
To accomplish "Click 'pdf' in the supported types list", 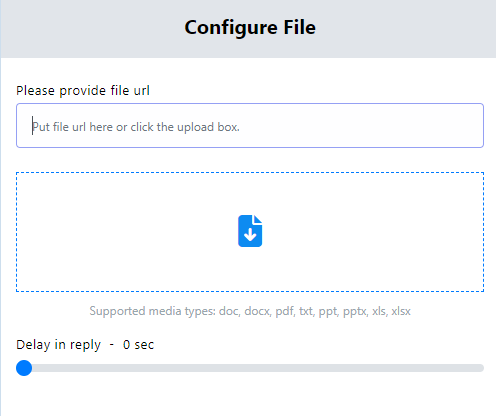I will [285, 312].
